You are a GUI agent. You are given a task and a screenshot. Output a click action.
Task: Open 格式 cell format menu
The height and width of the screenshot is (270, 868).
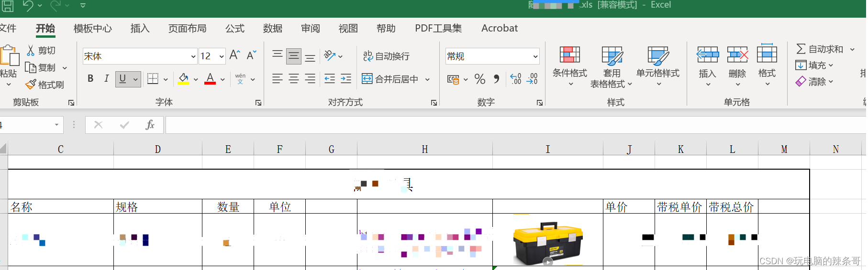coord(767,66)
